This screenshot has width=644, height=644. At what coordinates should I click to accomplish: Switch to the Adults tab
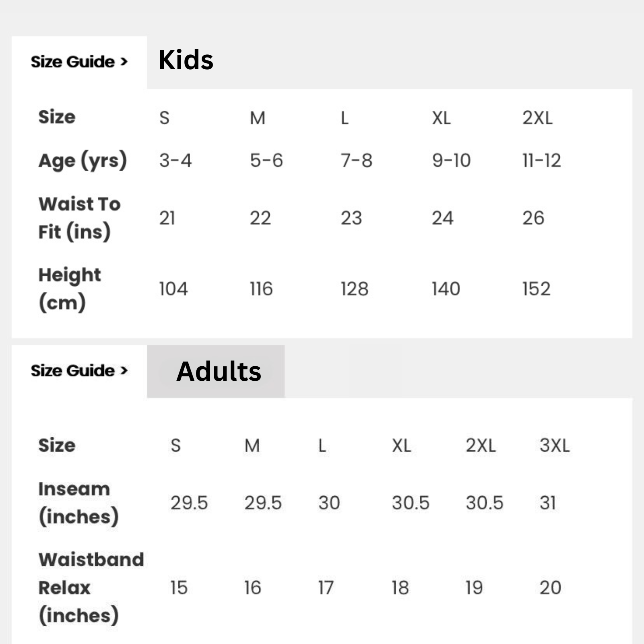click(219, 371)
